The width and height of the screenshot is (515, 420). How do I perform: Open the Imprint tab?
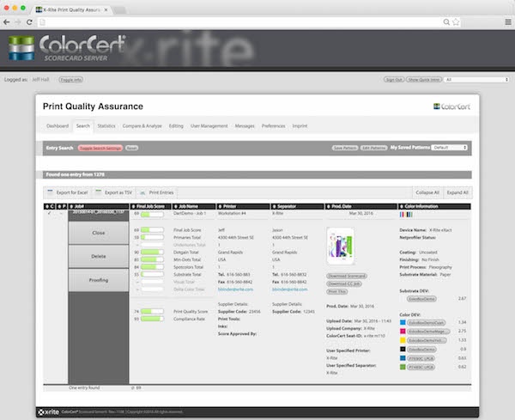pyautogui.click(x=300, y=126)
